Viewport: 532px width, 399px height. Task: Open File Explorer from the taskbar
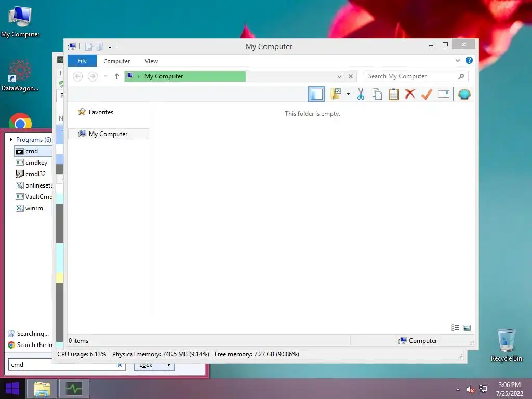pyautogui.click(x=42, y=389)
